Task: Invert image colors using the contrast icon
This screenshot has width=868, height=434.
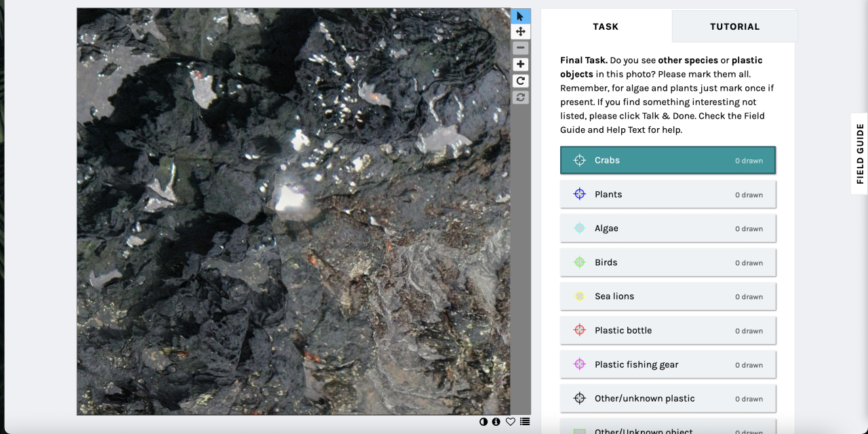Action: pyautogui.click(x=484, y=422)
